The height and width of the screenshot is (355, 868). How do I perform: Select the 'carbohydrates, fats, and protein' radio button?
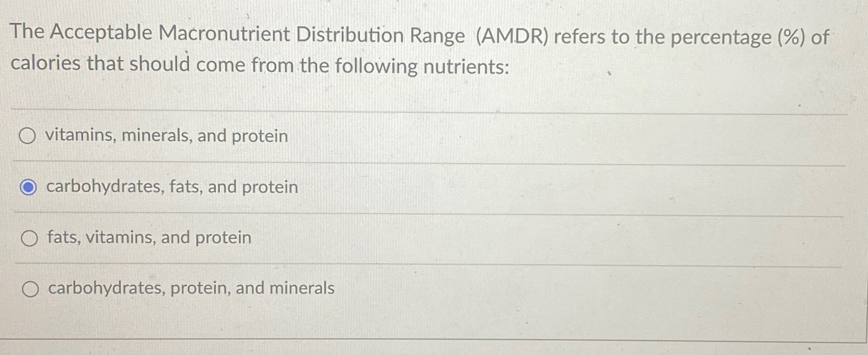tap(28, 188)
